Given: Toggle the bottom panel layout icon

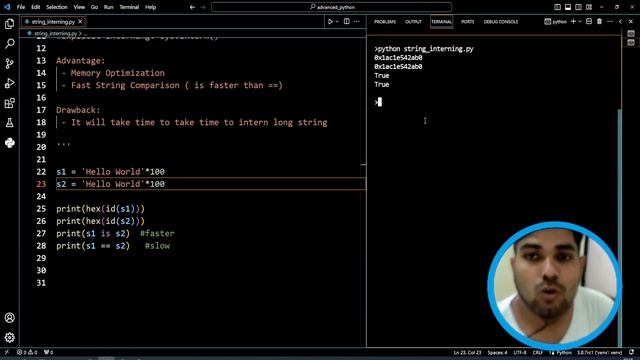Looking at the screenshot, I should click(x=568, y=7).
